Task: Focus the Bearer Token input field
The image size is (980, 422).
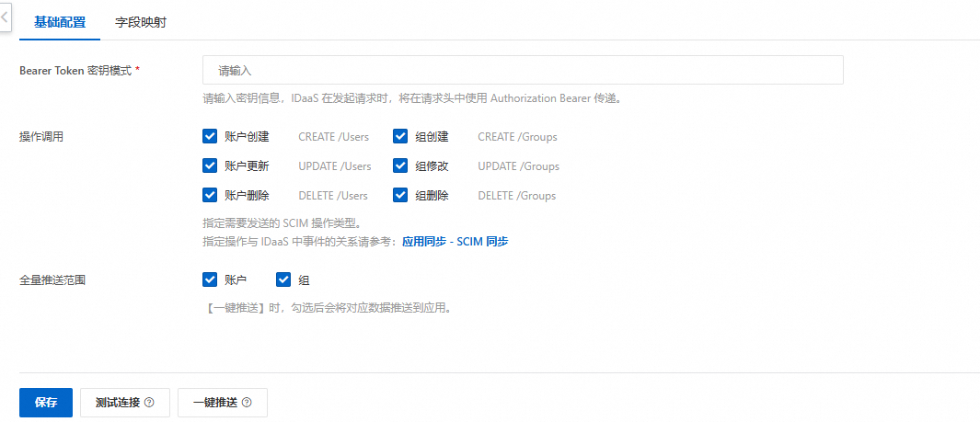Action: 523,70
